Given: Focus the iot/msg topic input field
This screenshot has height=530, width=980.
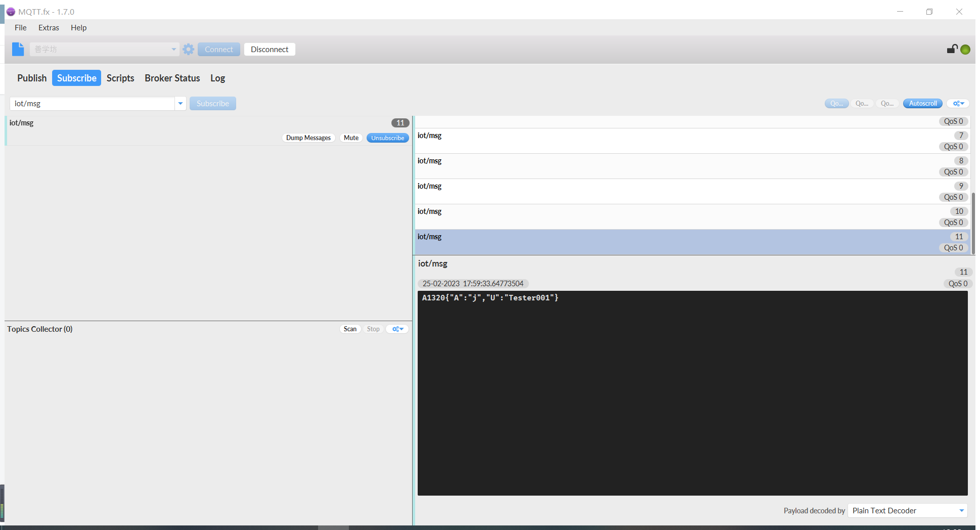Looking at the screenshot, I should click(x=92, y=103).
